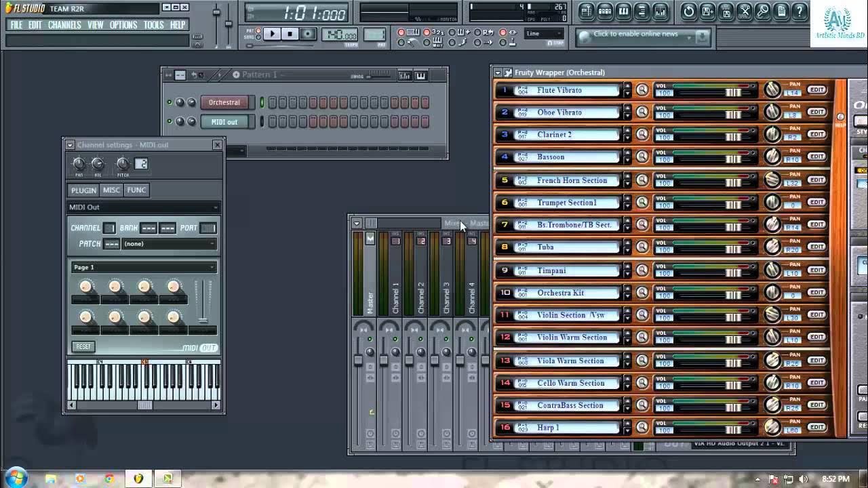Open the Page 1 dropdown
868x488 pixels.
[143, 267]
